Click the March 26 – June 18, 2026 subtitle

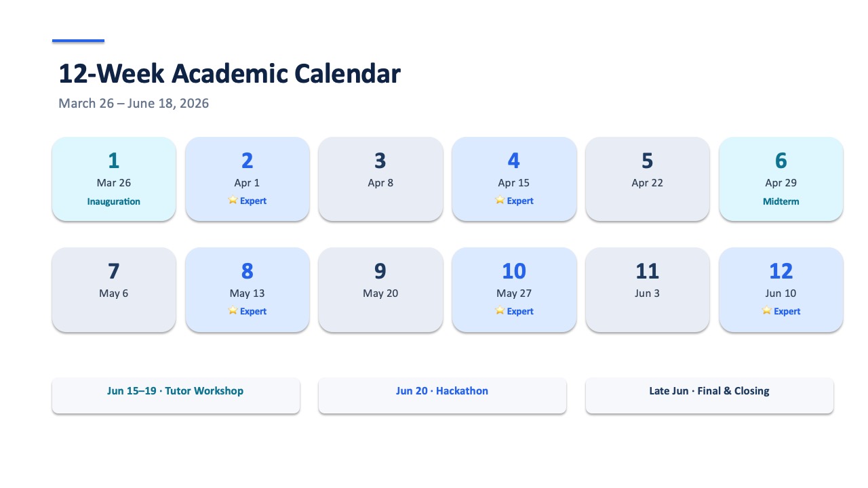point(134,104)
